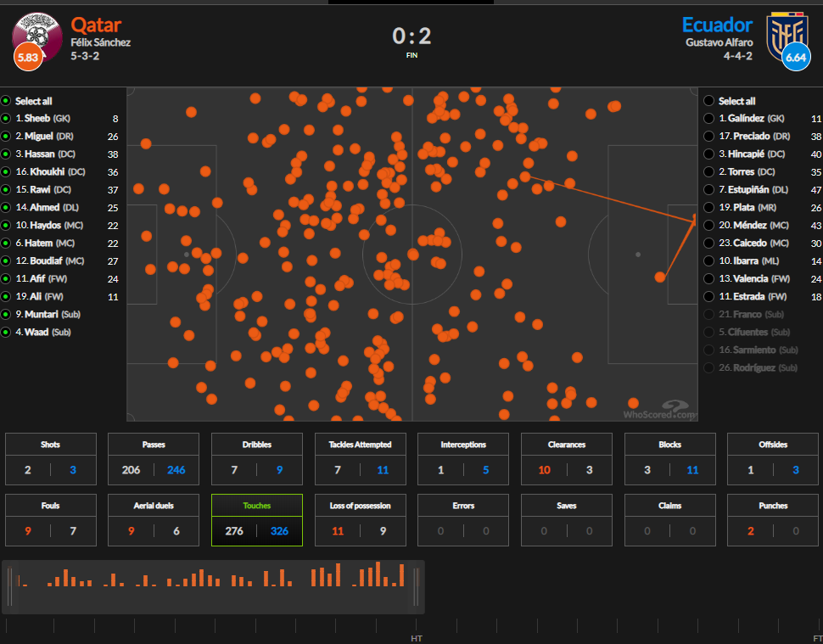Select the Shots stat tab
Screen dimensions: 823x644
tap(50, 458)
